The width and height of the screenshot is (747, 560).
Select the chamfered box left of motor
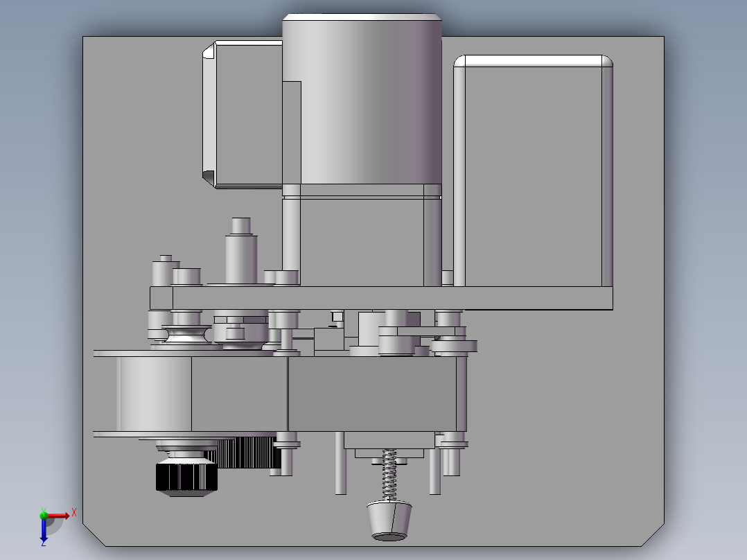click(x=243, y=114)
